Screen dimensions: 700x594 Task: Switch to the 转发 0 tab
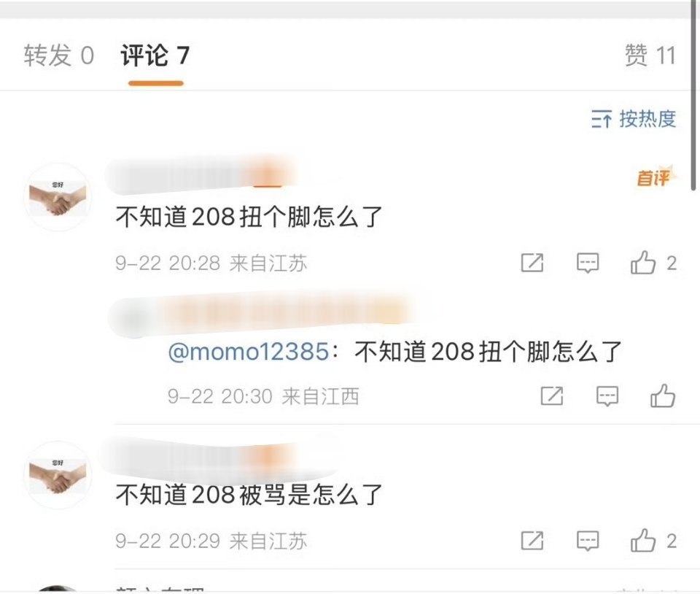pyautogui.click(x=58, y=56)
